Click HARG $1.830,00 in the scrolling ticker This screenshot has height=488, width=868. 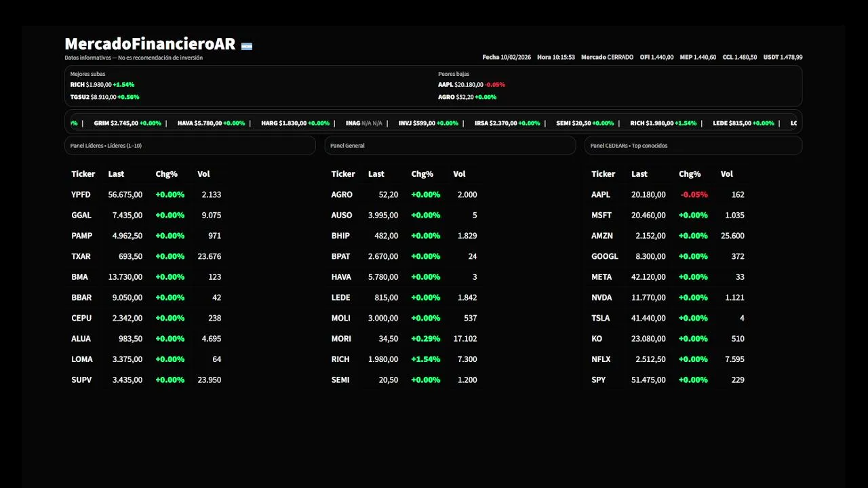click(x=296, y=123)
